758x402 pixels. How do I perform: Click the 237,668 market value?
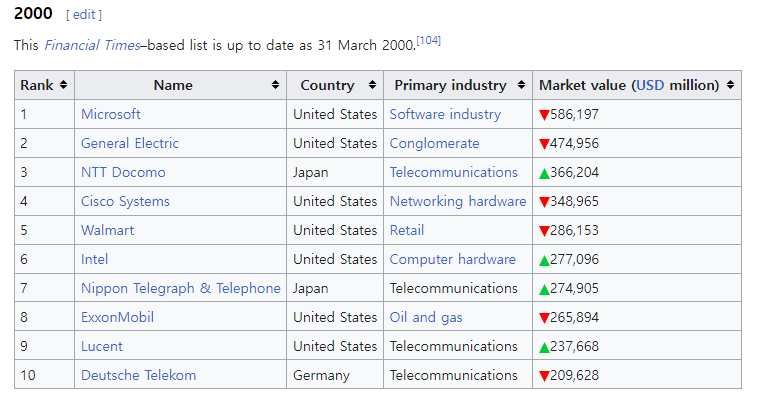pos(574,346)
